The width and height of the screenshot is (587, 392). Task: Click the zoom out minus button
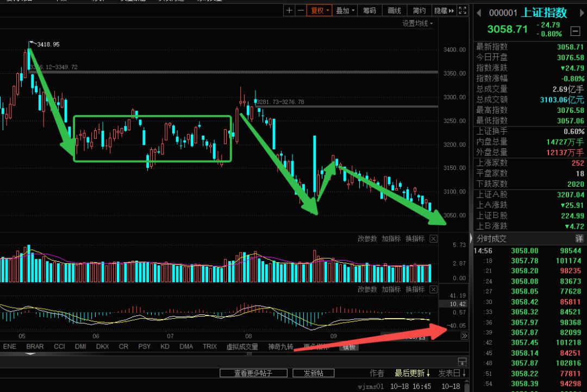pos(300,10)
